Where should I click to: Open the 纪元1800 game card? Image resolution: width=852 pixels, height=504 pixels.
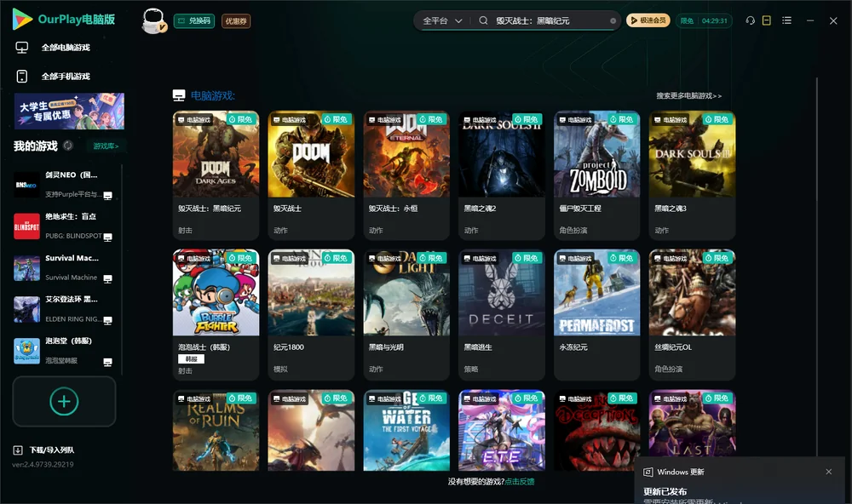click(x=311, y=314)
